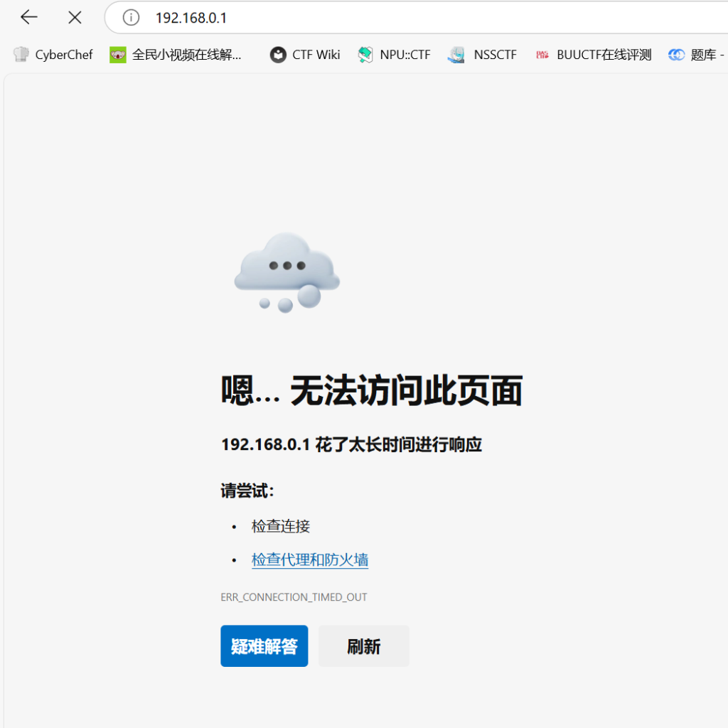The height and width of the screenshot is (728, 728).
Task: Open the 检查代理和防火墙 link
Action: [x=310, y=560]
